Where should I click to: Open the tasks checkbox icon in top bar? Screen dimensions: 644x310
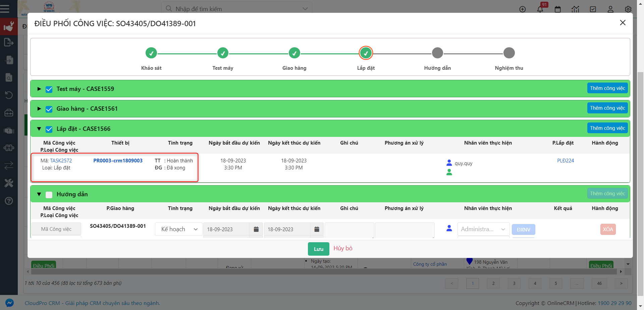tap(593, 9)
